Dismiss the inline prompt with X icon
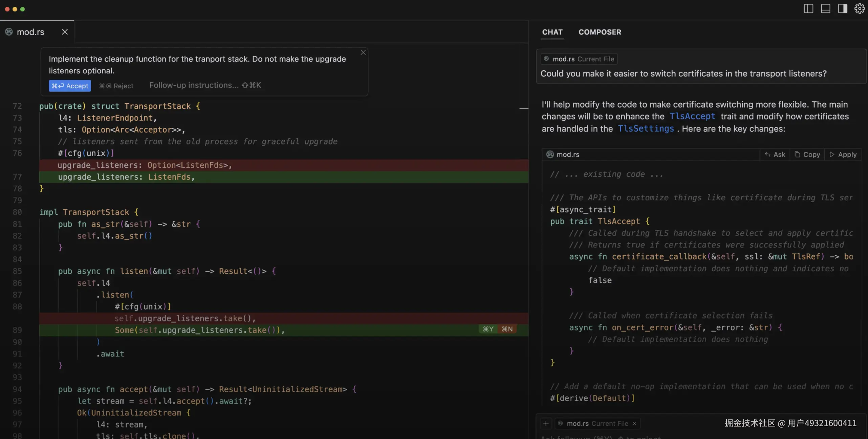Image resolution: width=868 pixels, height=439 pixels. (x=363, y=52)
